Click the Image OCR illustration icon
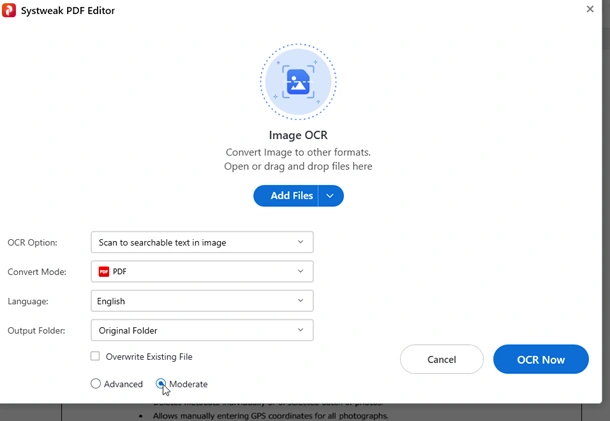The image size is (610, 421). point(298,82)
